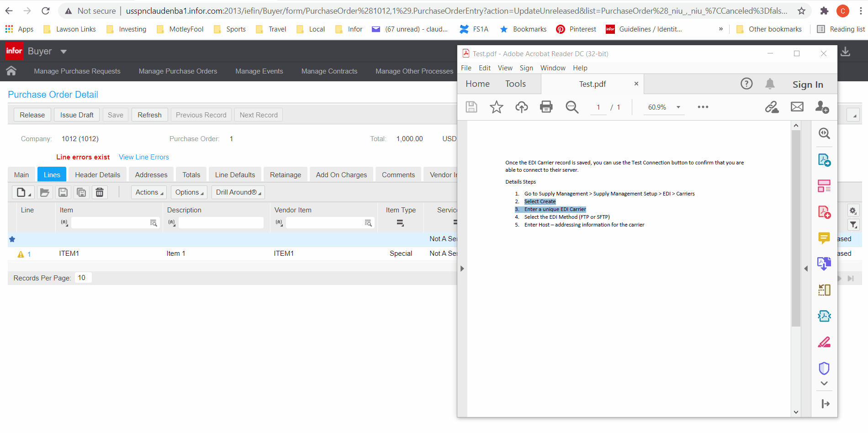This screenshot has width=868, height=433.
Task: Click the Acrobat upload to cloud icon
Action: 521,107
